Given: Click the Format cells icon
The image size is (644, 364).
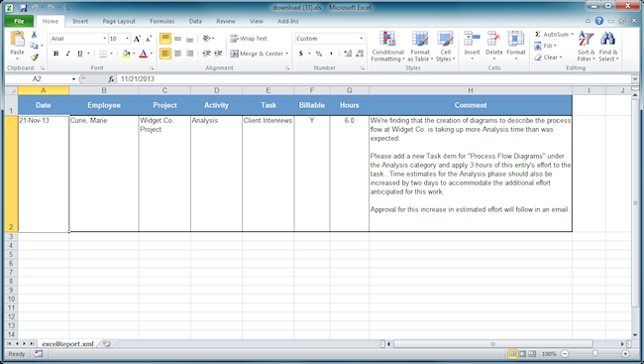Looking at the screenshot, I should coord(516,39).
